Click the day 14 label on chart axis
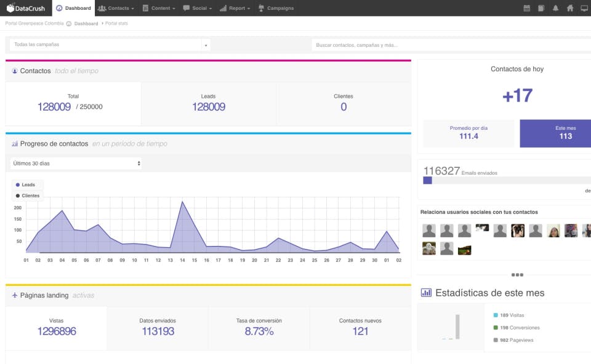The height and width of the screenshot is (364, 591). tap(182, 260)
